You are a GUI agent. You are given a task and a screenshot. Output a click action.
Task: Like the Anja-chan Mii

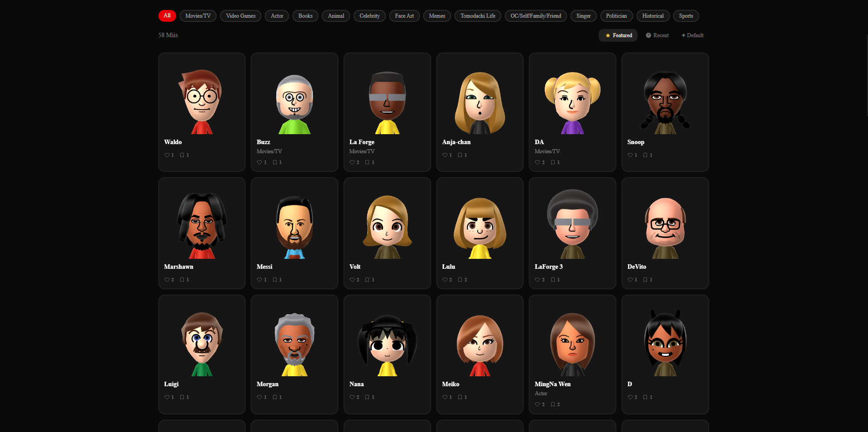(x=445, y=155)
